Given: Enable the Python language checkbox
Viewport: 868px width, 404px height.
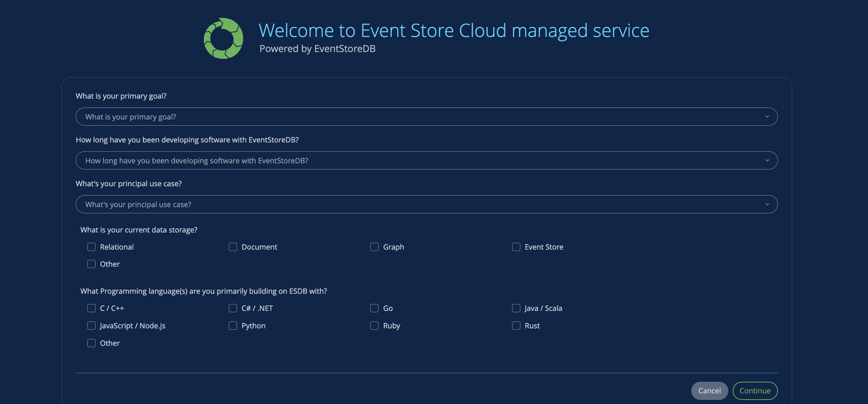Looking at the screenshot, I should [x=233, y=326].
